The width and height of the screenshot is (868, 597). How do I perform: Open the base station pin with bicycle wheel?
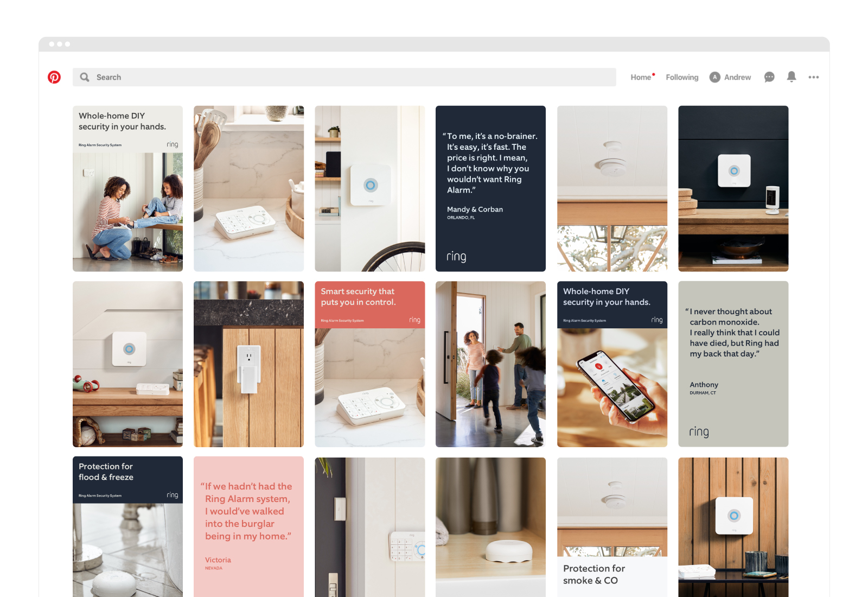[370, 188]
